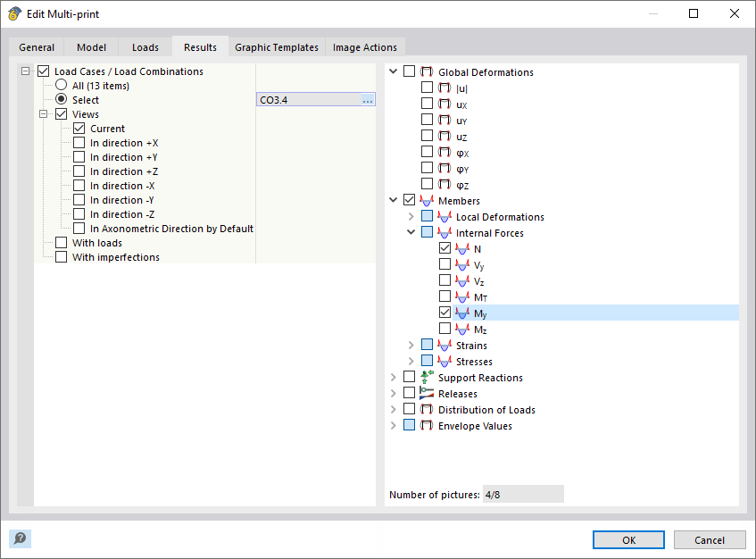This screenshot has height=559, width=756.
Task: Switch to the Graphic Templates tab
Action: coord(276,46)
